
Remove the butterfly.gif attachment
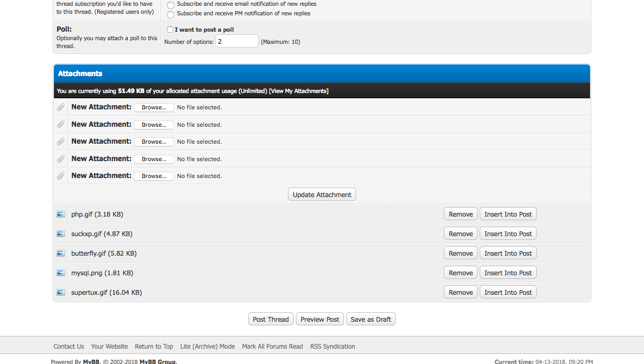click(x=461, y=254)
